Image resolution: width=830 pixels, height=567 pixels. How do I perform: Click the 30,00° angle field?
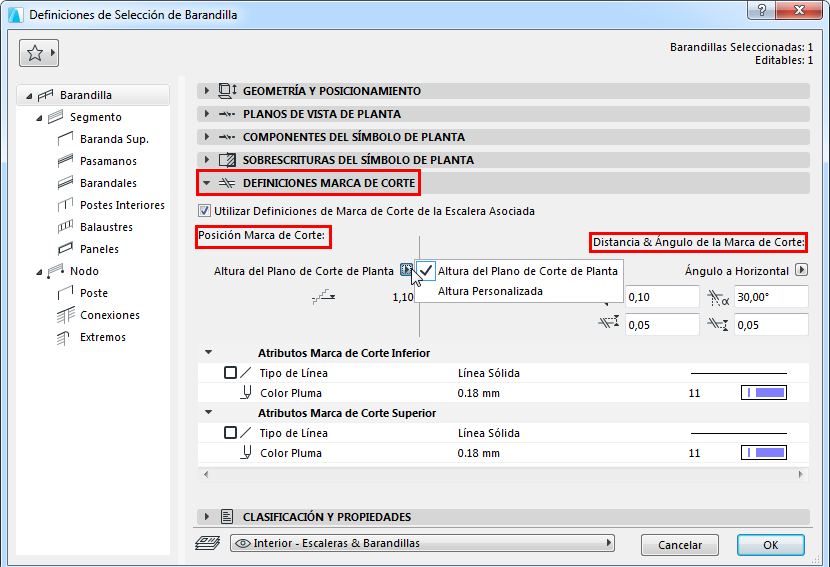pos(771,297)
